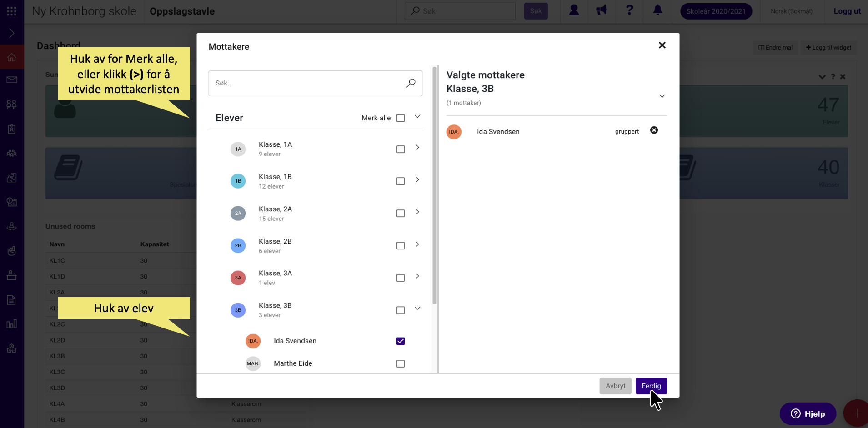
Task: Select the Klasse, 1B checkbox
Action: click(401, 181)
